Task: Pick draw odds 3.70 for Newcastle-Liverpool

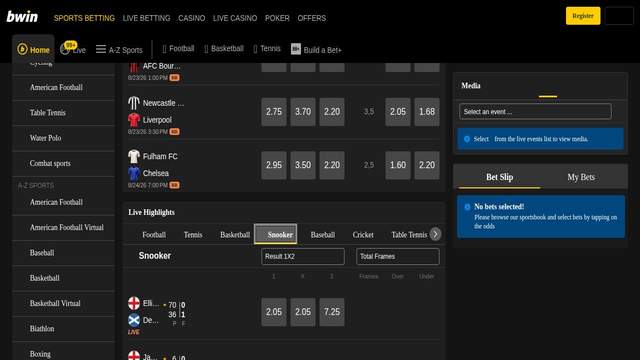Action: [303, 112]
